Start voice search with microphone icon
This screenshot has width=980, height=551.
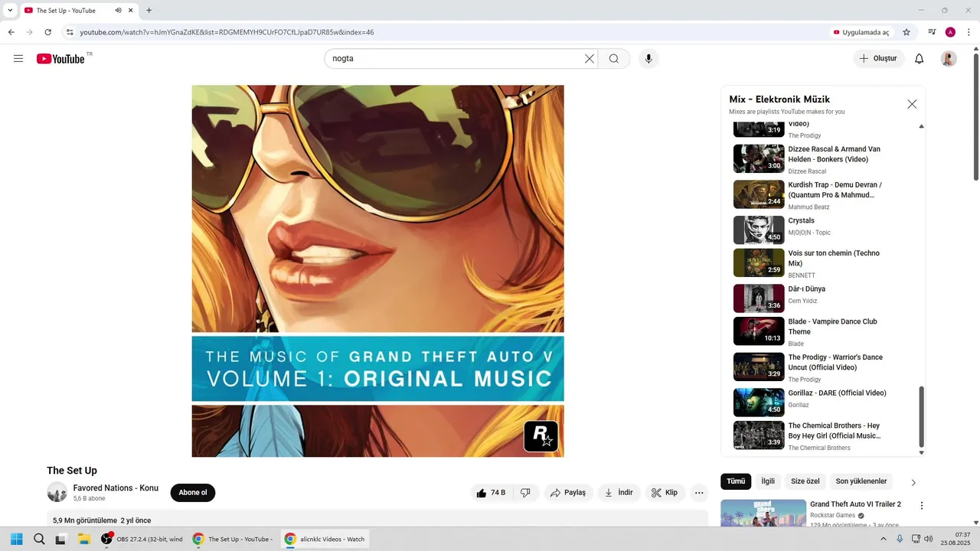[x=648, y=59]
